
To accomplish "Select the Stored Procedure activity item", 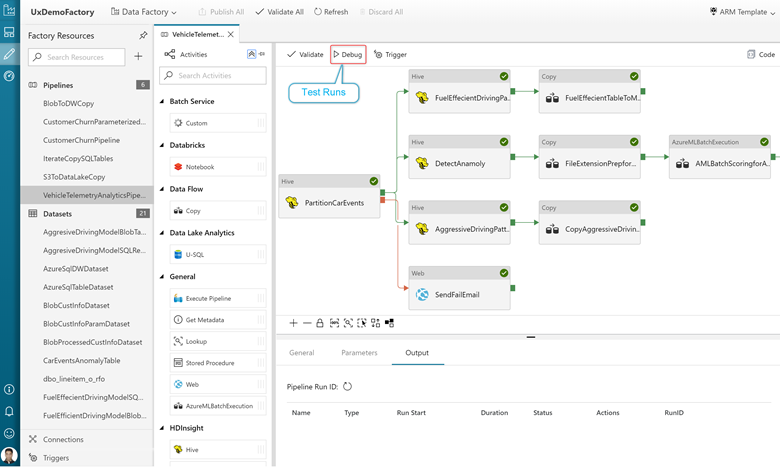I will [x=218, y=363].
